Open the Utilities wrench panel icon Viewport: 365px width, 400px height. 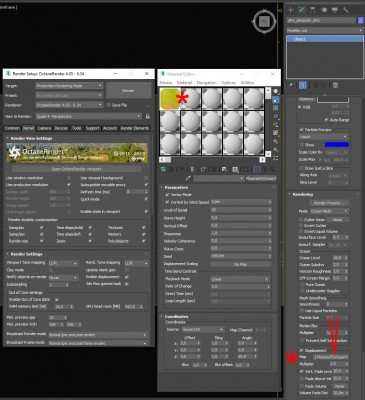[346, 10]
